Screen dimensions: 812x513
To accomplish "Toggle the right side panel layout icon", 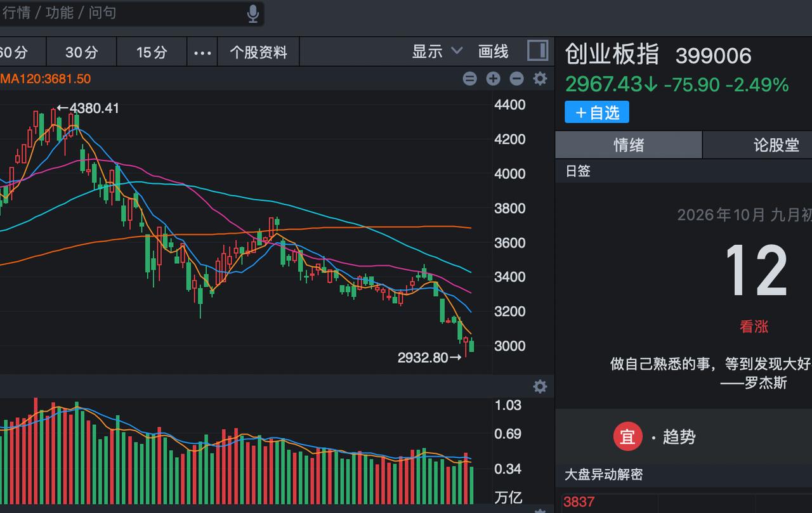I will [x=537, y=51].
